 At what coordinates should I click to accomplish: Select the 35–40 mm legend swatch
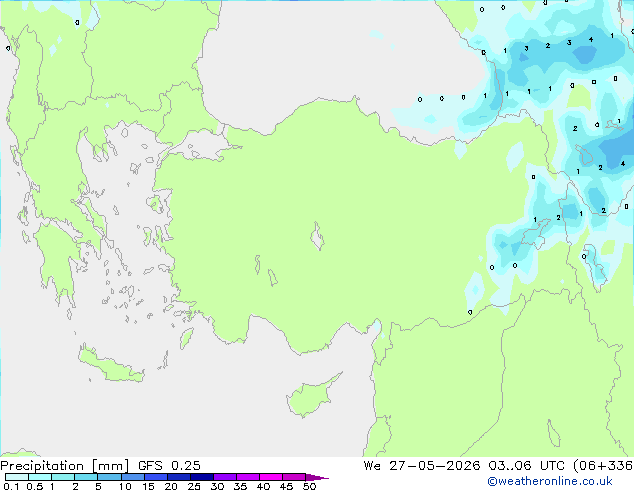pyautogui.click(x=248, y=477)
